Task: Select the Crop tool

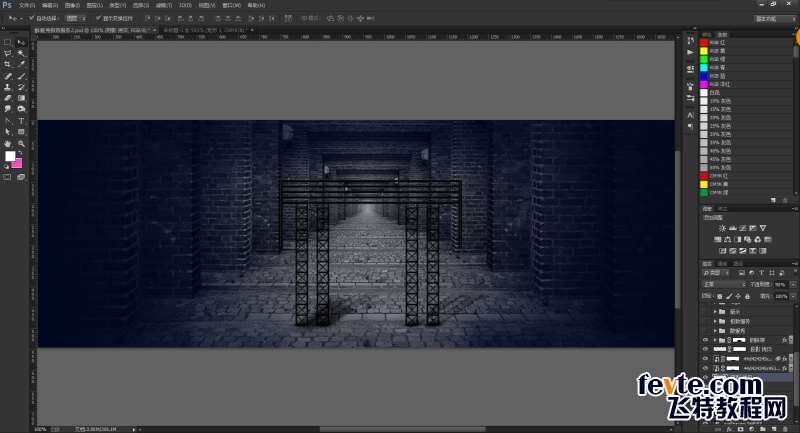Action: [8, 64]
